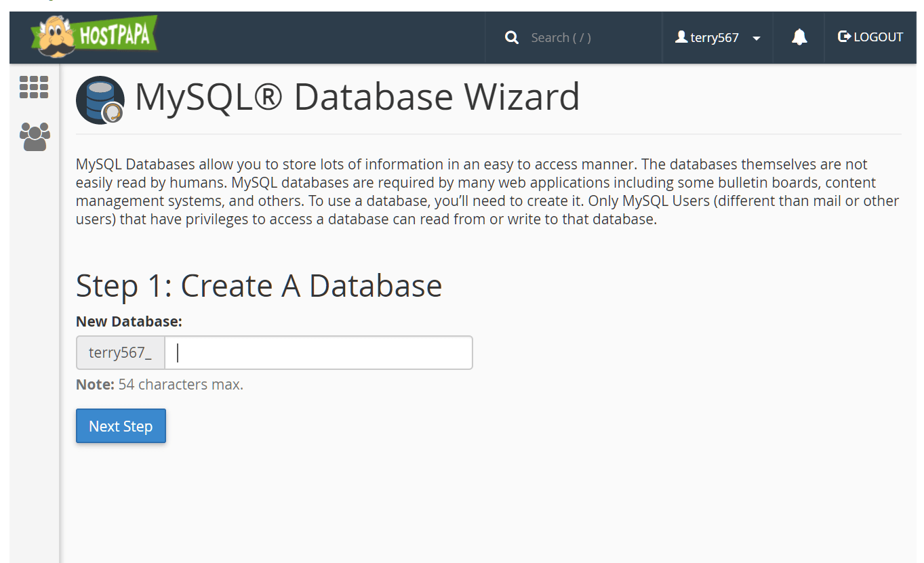Click the HostPapa logo
This screenshot has height=563, width=924.
[94, 36]
